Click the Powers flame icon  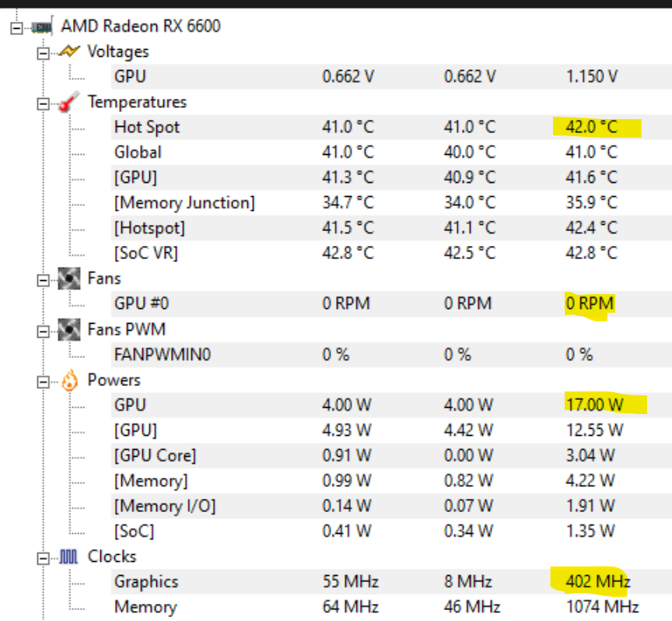coord(69,380)
